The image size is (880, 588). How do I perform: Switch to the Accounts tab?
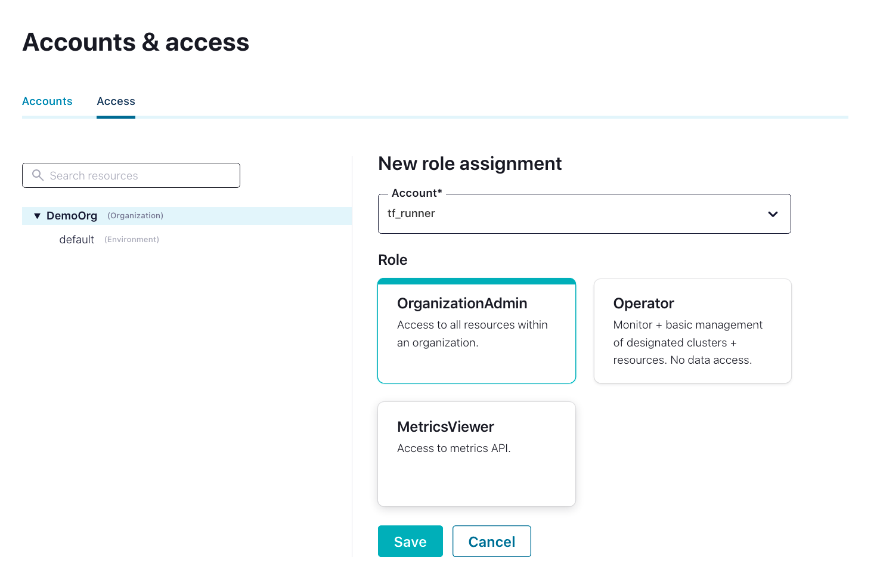pyautogui.click(x=47, y=101)
